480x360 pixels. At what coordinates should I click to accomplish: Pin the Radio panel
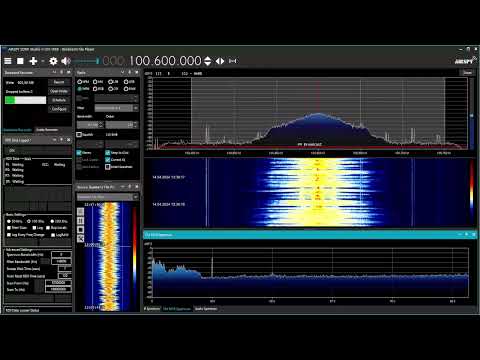[x=130, y=72]
